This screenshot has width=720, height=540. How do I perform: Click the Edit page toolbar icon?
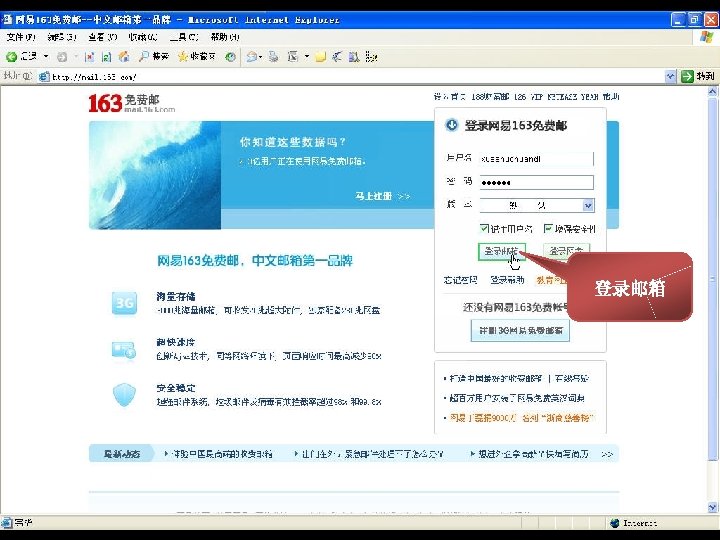pyautogui.click(x=293, y=56)
